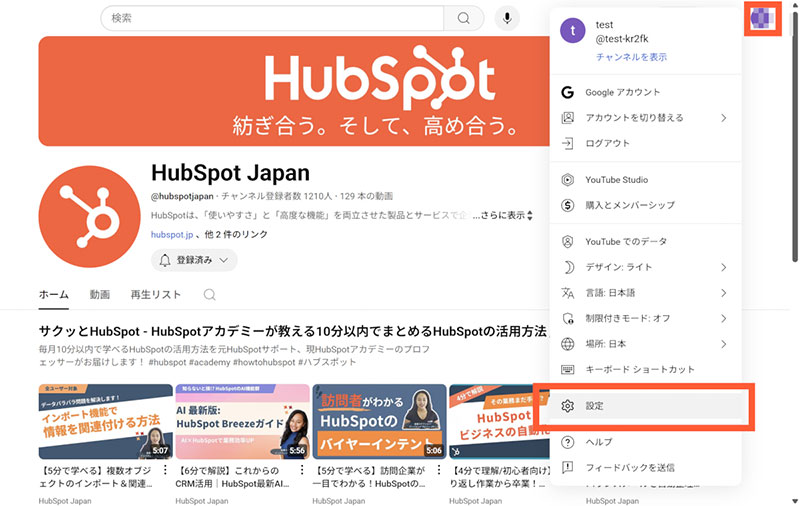Open キーボード ショートカット entry

point(645,369)
